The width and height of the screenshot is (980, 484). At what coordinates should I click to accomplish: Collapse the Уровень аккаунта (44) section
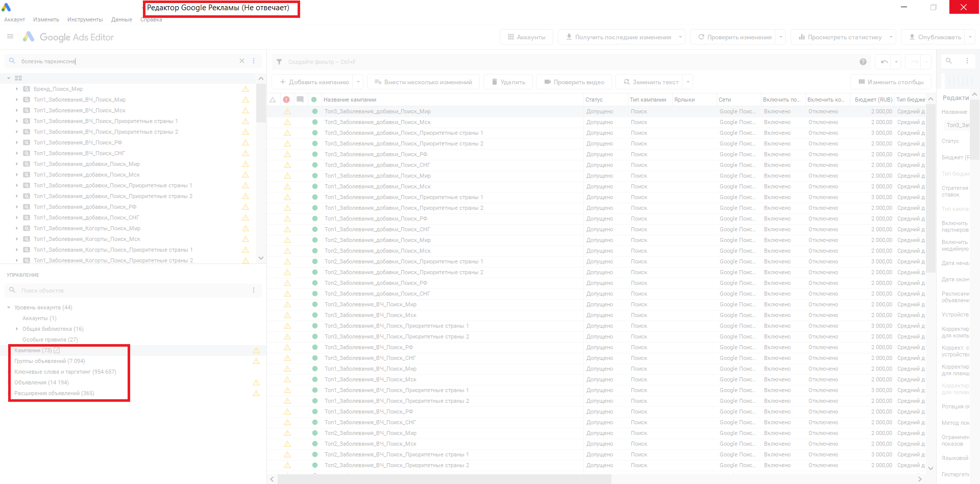click(x=9, y=307)
